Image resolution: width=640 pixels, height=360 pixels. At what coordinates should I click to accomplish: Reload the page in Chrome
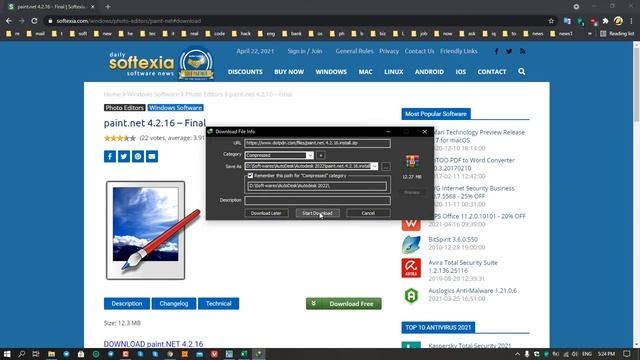tap(34, 21)
